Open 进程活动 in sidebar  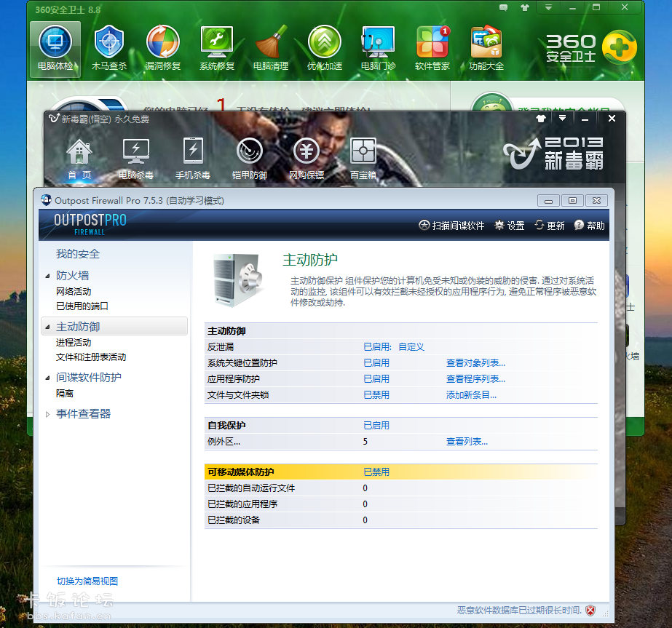coord(74,343)
